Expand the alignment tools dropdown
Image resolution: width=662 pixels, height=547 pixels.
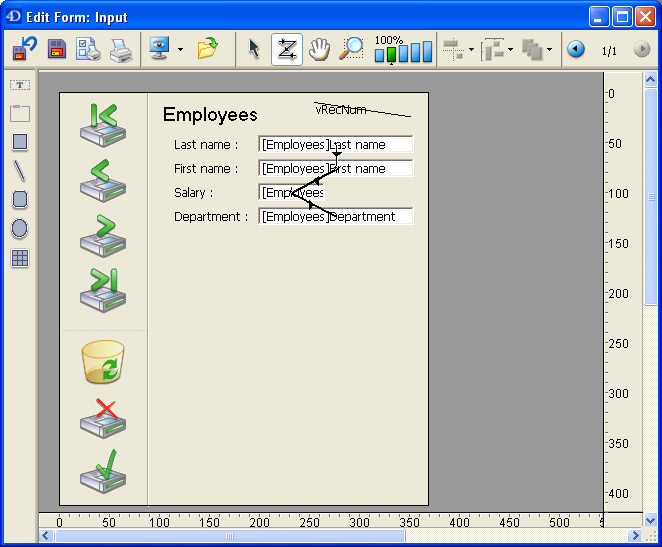coord(472,49)
